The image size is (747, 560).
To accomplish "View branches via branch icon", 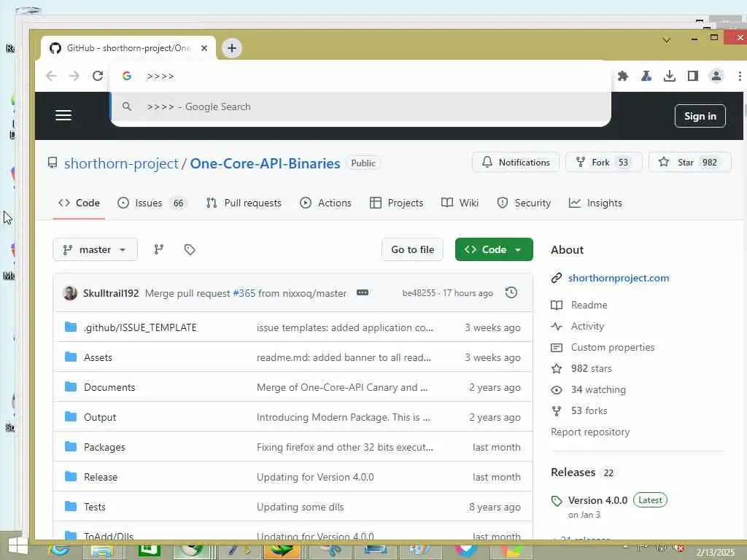I will (158, 249).
